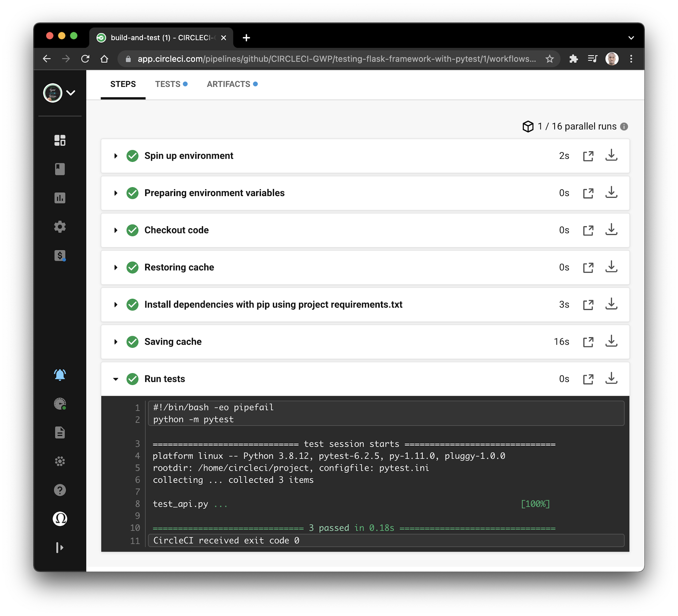Collapse the Run tests step
This screenshot has height=616, width=678.
(x=115, y=378)
